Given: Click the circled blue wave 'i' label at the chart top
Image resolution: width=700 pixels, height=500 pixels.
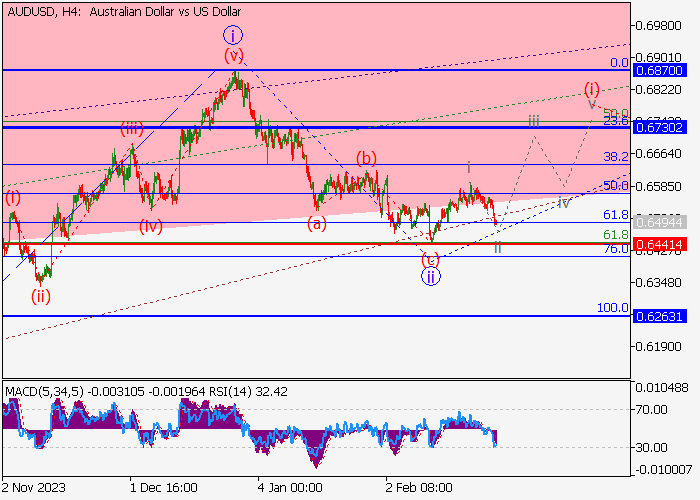Looking at the screenshot, I should (x=233, y=35).
